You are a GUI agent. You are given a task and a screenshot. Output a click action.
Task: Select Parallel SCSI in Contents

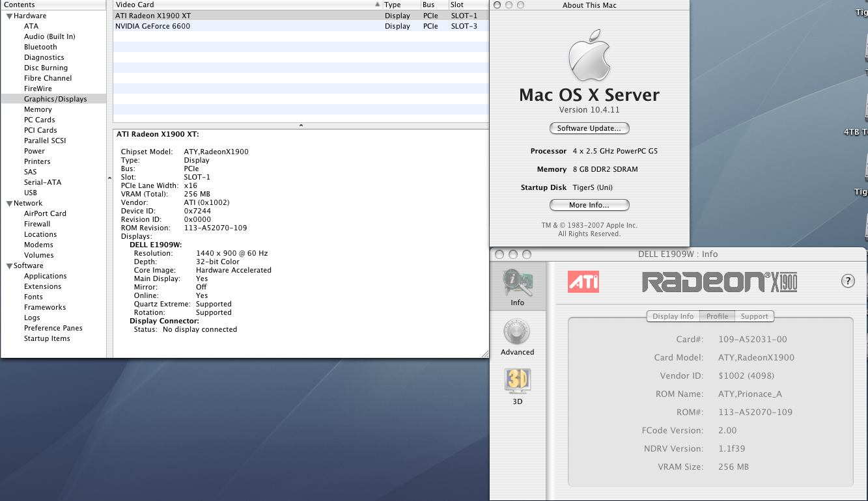pyautogui.click(x=45, y=141)
